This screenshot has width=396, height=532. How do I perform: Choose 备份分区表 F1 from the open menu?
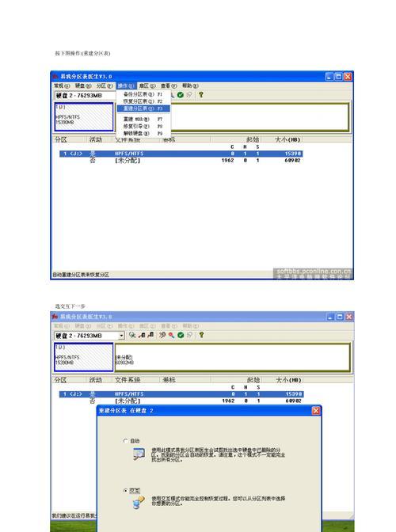[143, 94]
